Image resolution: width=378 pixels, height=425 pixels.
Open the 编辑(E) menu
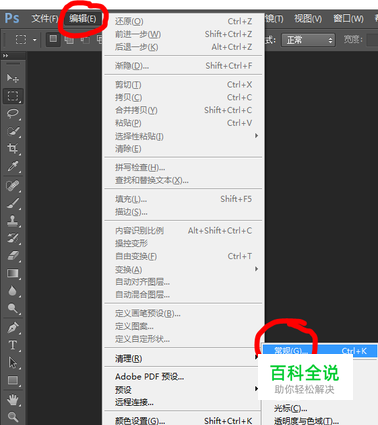click(x=83, y=19)
